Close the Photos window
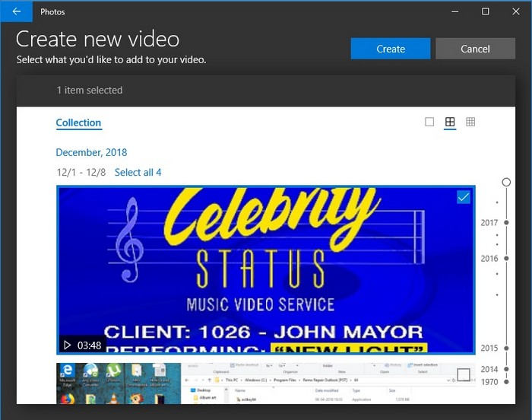The width and height of the screenshot is (532, 420). click(x=516, y=11)
